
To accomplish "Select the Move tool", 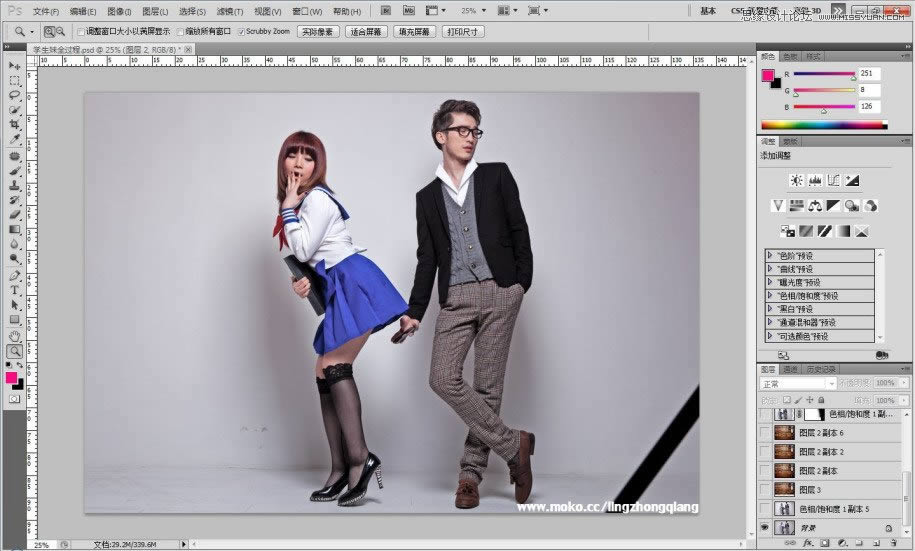I will point(15,66).
